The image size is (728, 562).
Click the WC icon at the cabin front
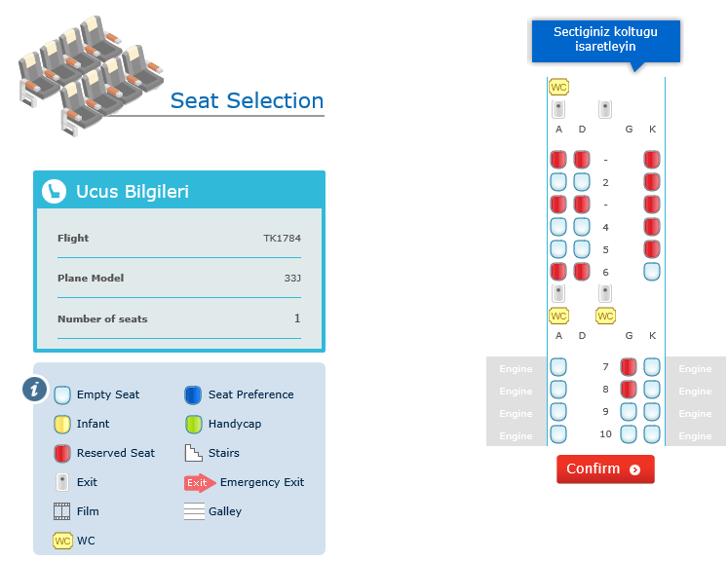coord(558,87)
